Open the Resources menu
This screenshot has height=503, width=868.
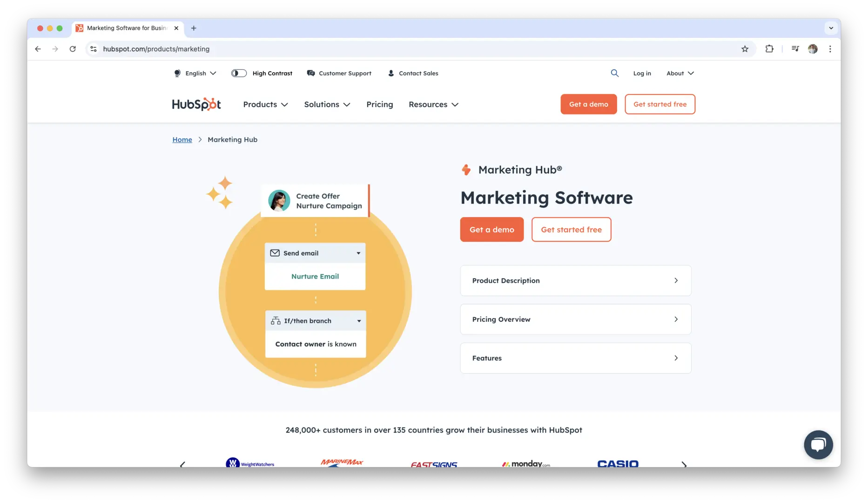(433, 104)
